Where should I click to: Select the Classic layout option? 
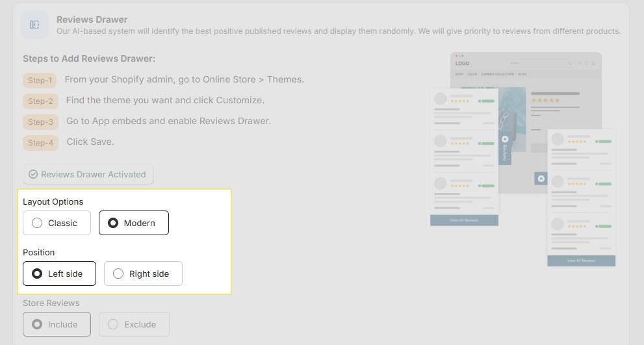click(57, 223)
